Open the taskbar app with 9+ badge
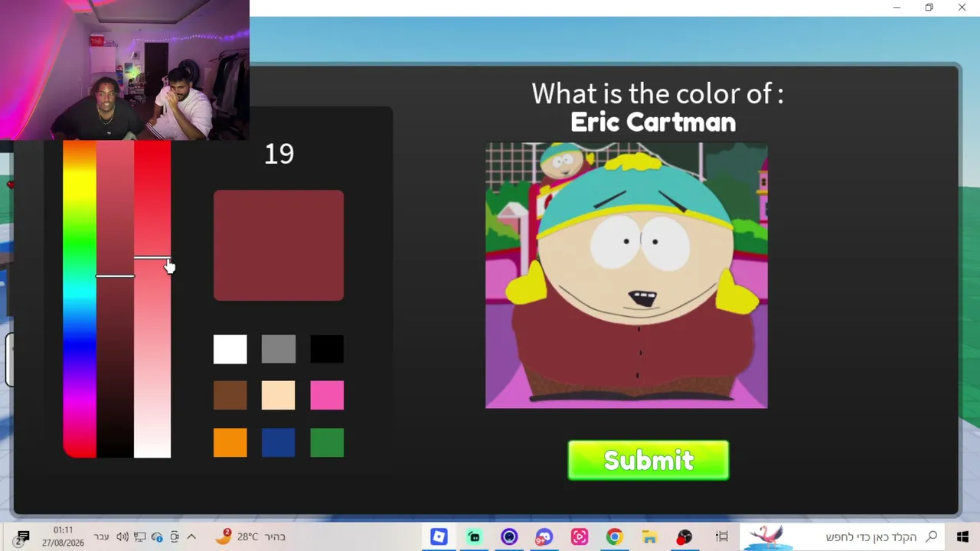The image size is (980, 551). 544,537
